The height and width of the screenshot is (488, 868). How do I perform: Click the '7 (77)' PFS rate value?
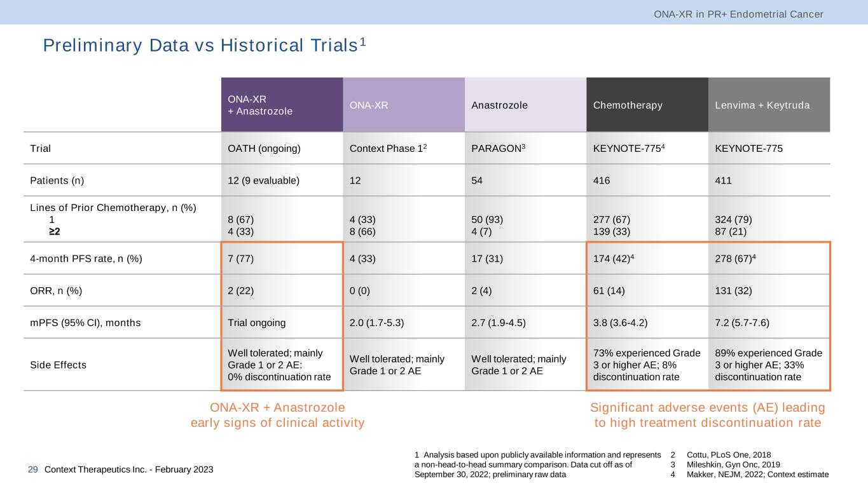pos(241,258)
